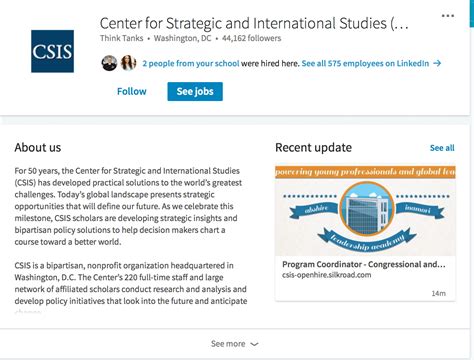Click the chevron beside See more
Image resolution: width=474 pixels, height=360 pixels.
[x=254, y=344]
